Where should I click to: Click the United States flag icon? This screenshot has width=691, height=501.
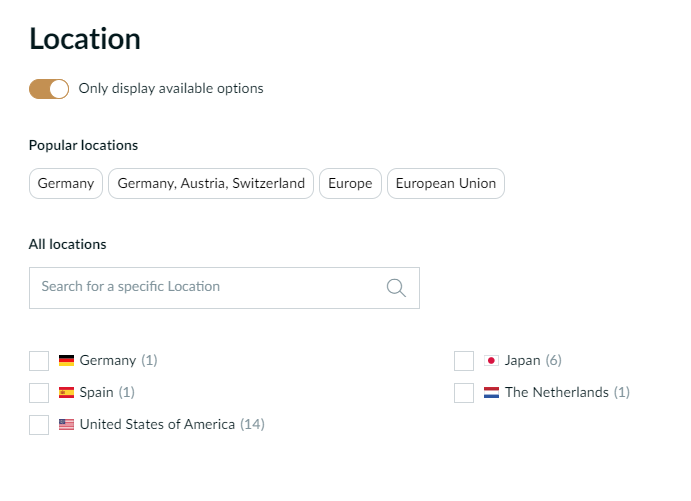[67, 425]
